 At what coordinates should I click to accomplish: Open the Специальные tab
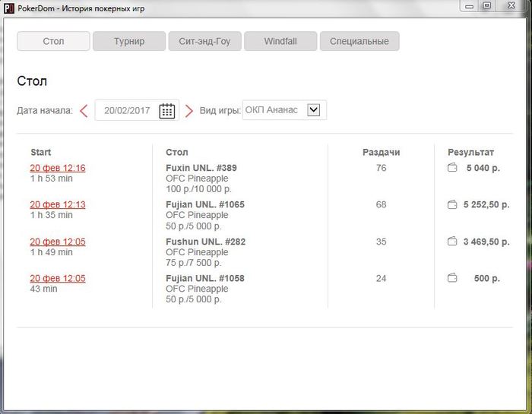[x=359, y=41]
